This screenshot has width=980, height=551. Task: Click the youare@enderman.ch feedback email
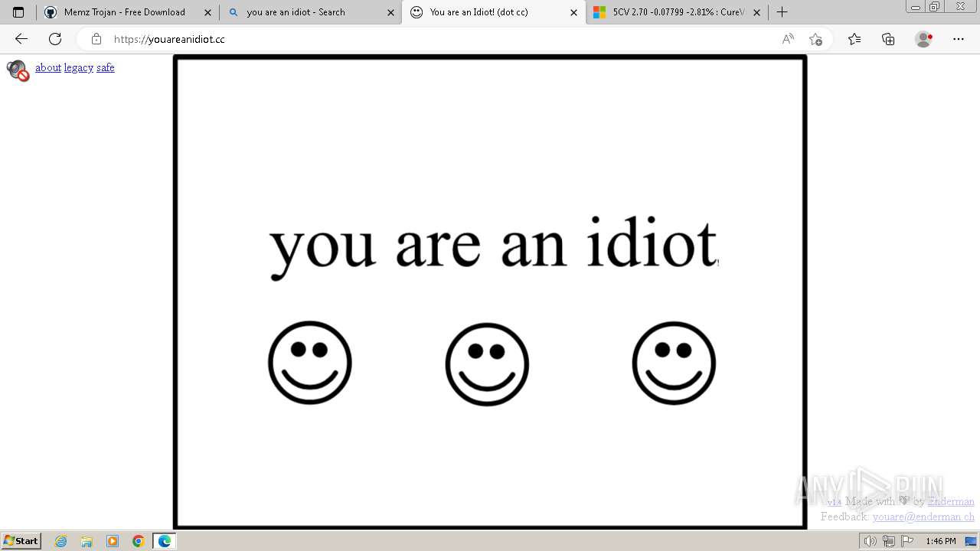(x=923, y=517)
